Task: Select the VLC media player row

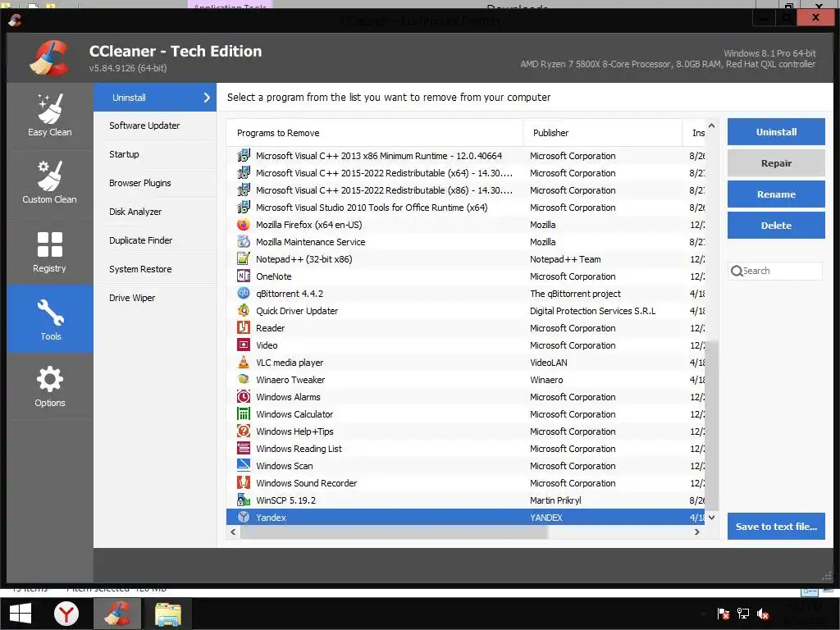Action: (465, 362)
